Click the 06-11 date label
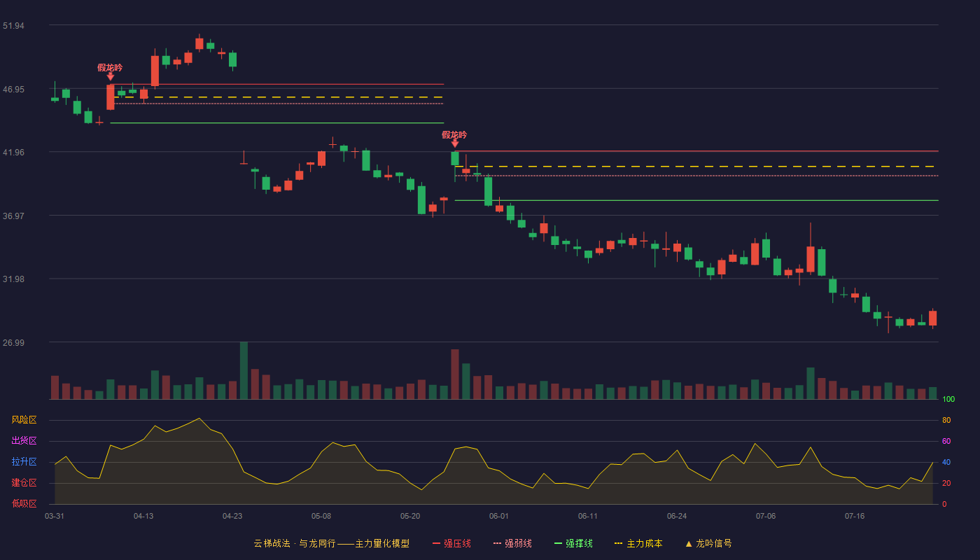980x560 pixels. click(588, 516)
